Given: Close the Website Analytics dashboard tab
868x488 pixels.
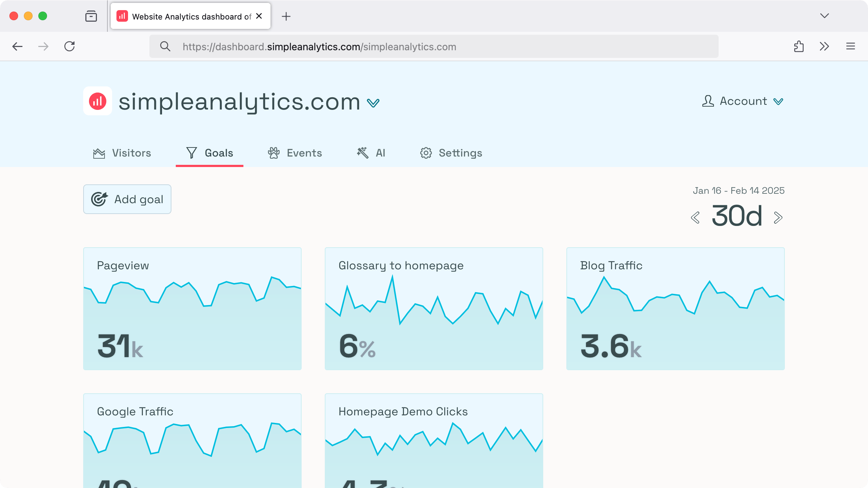Looking at the screenshot, I should click(x=259, y=16).
